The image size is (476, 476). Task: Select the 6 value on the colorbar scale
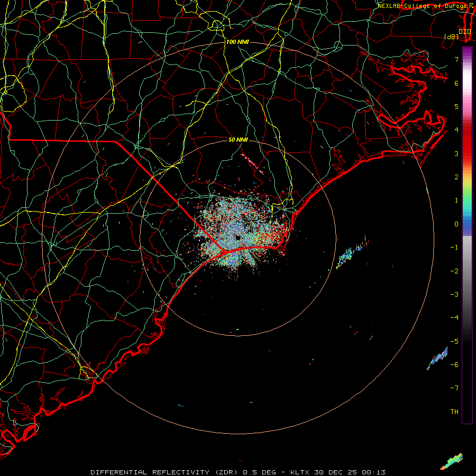click(x=456, y=83)
